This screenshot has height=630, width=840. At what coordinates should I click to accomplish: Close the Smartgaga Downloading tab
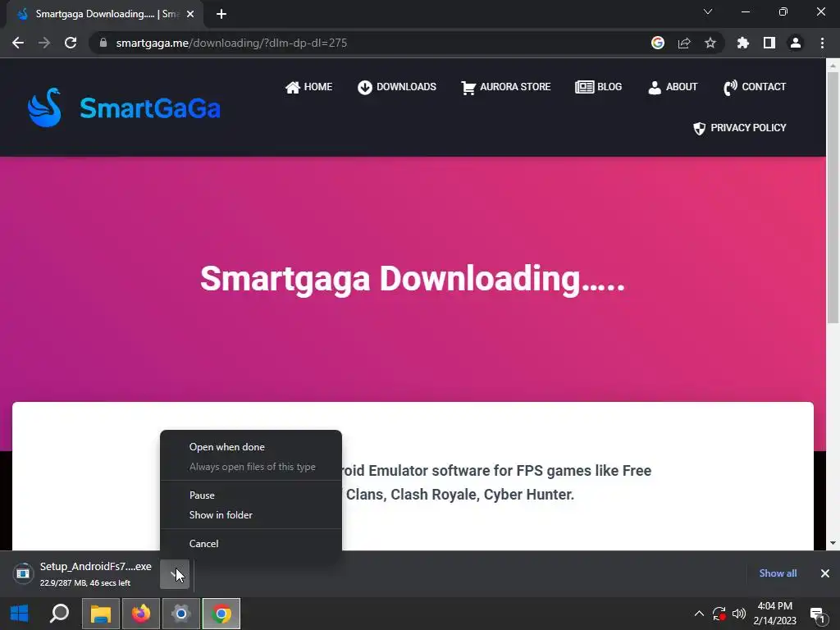click(x=190, y=15)
